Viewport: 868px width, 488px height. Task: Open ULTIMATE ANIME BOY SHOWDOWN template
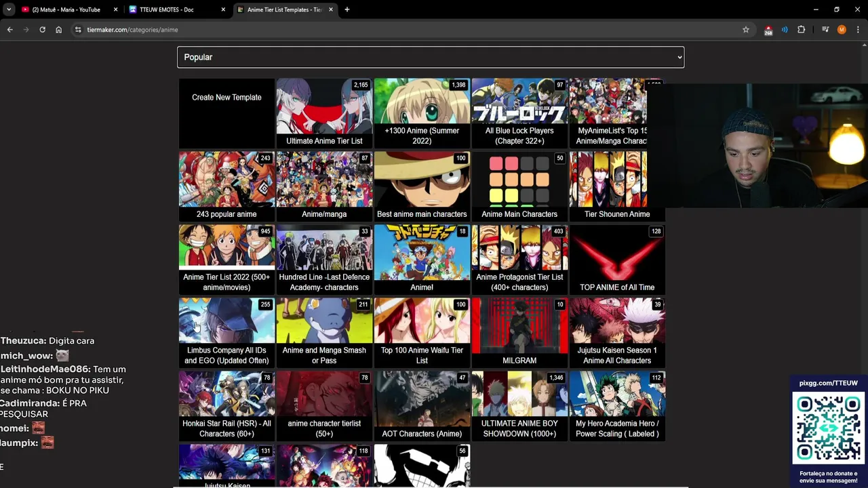pyautogui.click(x=519, y=406)
